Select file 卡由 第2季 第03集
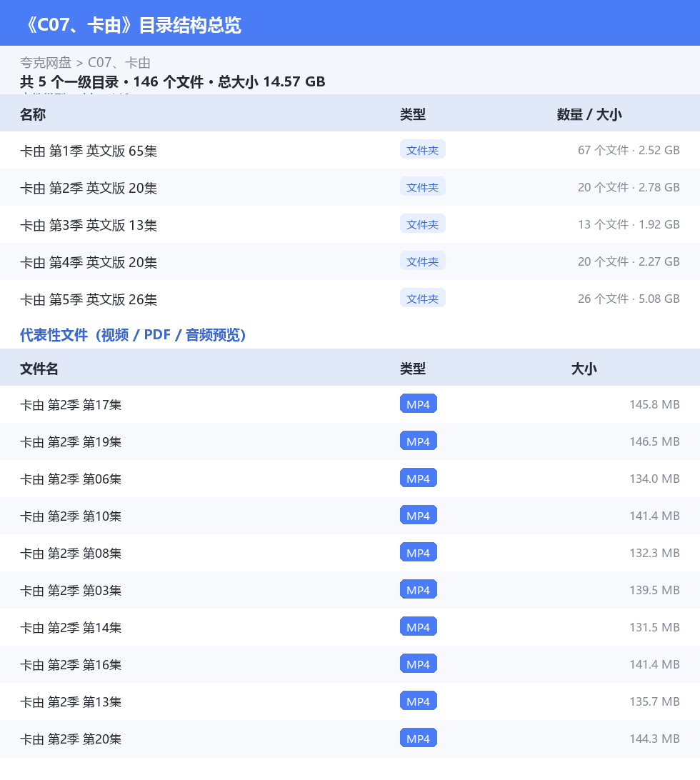This screenshot has height=780, width=700. point(71,591)
